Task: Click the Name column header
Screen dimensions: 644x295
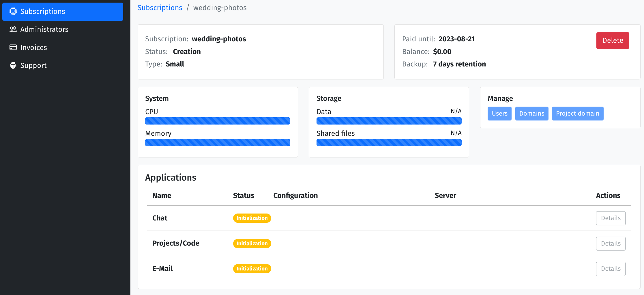Action: pos(162,196)
